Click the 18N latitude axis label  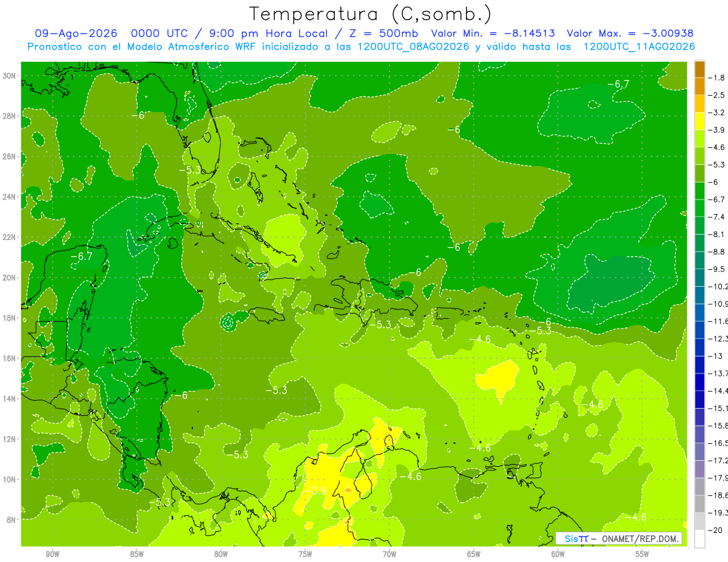[x=10, y=318]
